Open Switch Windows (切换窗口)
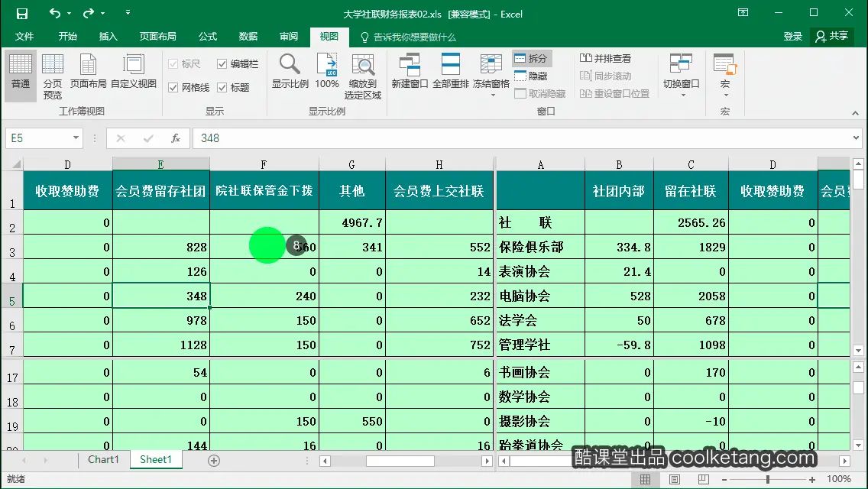Viewport: 868px width, 489px height. (682, 76)
